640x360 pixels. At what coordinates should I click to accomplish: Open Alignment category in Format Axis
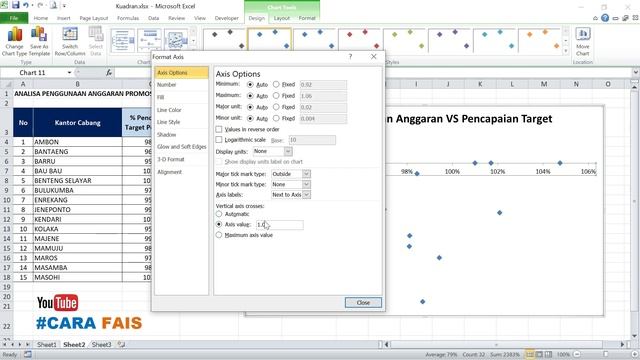182,172
